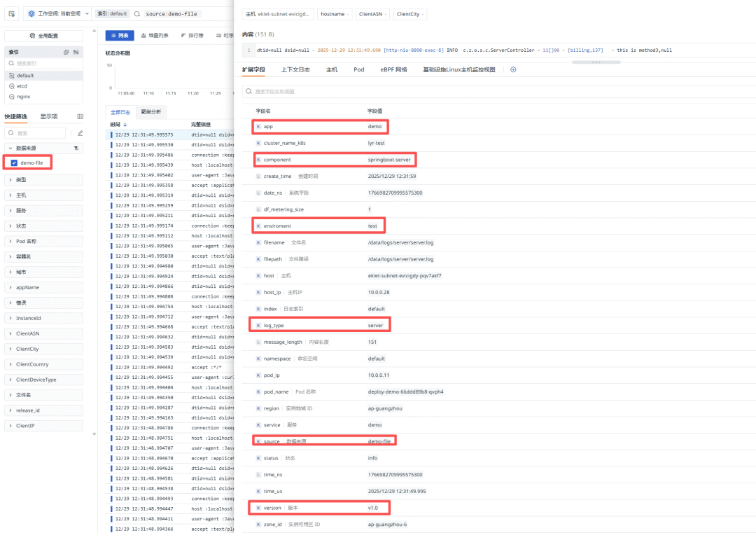Open the Pod detail tab
Viewport: 756px width, 533px height.
pos(358,70)
